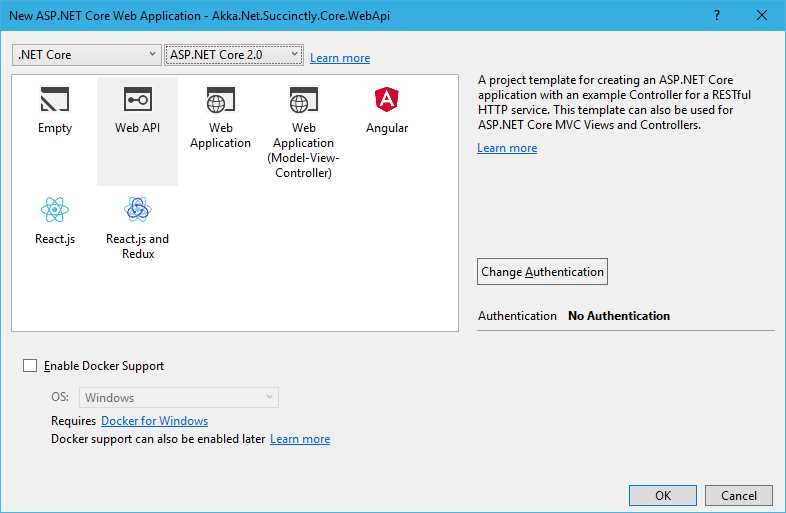Follow Learn more link about Docker support
This screenshot has width=786, height=513.
[x=300, y=439]
